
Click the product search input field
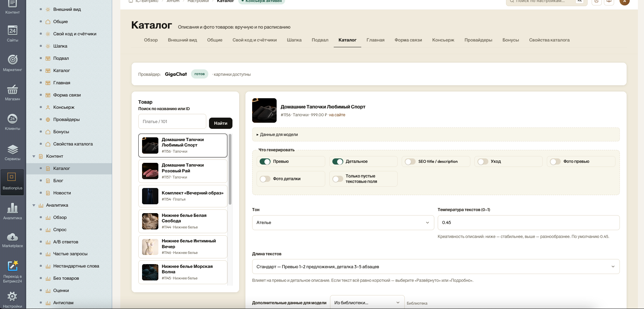172,121
